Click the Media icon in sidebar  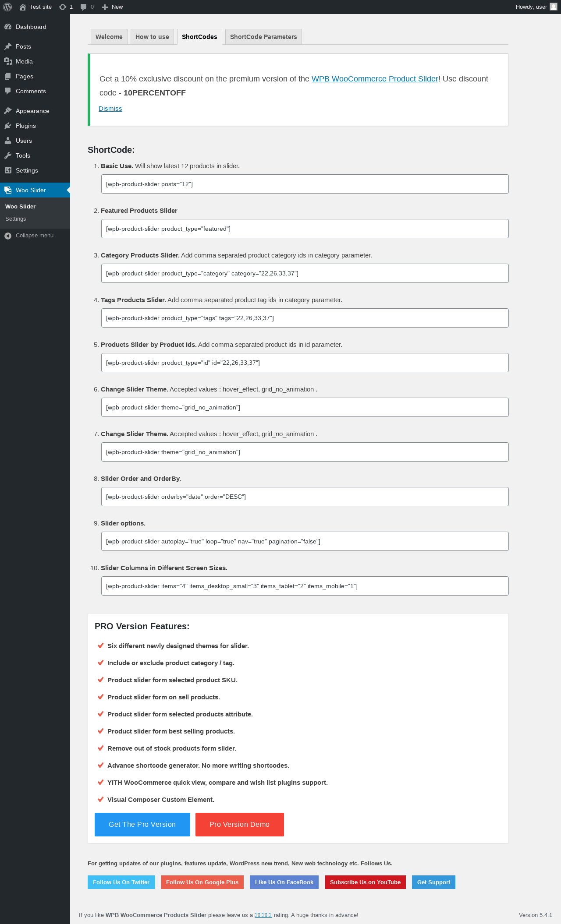[8, 61]
